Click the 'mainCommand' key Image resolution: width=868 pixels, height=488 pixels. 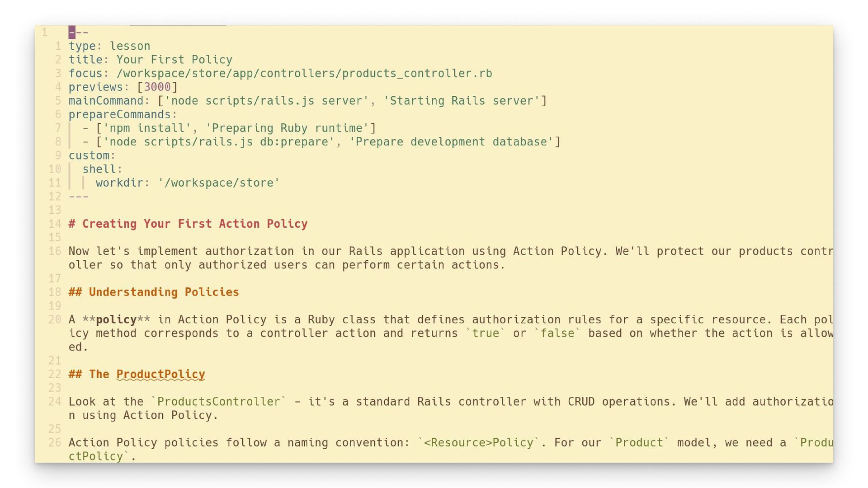(x=106, y=101)
